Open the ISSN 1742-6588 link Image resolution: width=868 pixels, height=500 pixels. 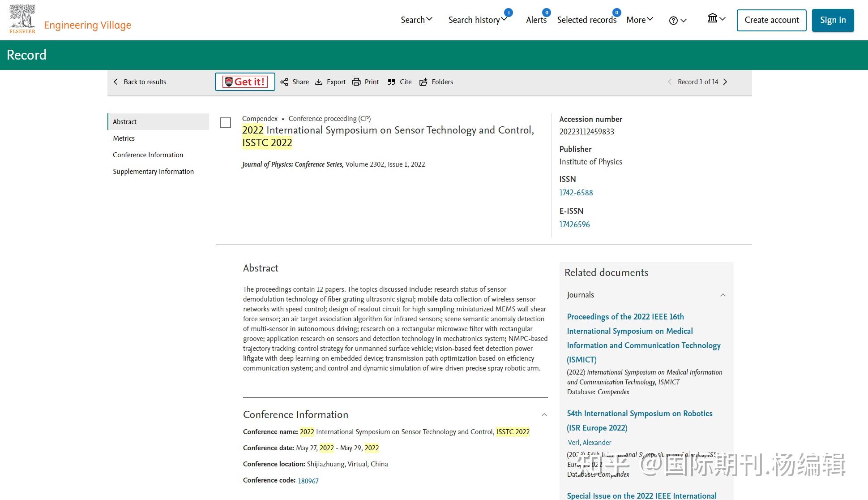pyautogui.click(x=576, y=193)
